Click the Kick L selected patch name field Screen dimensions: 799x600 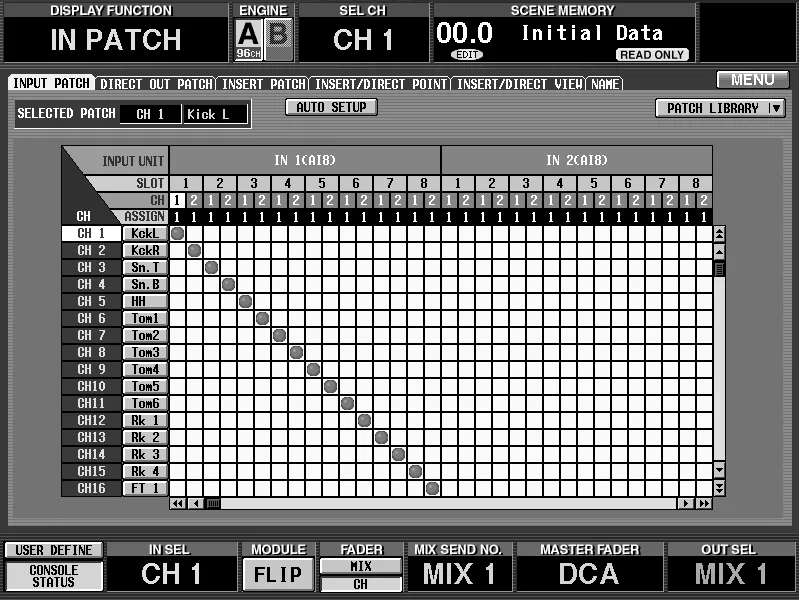coord(216,114)
